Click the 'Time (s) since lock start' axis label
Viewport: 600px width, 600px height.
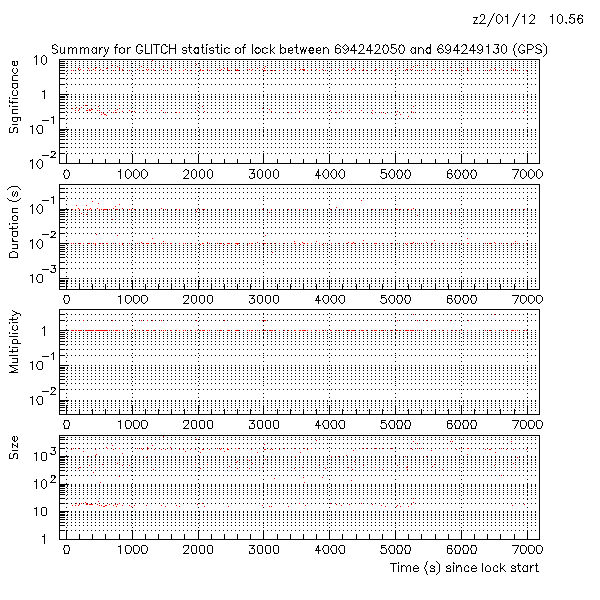[465, 568]
